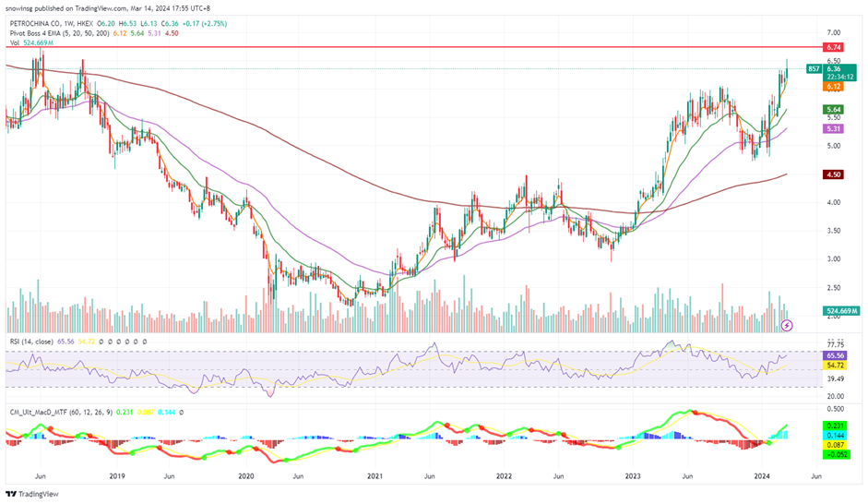Click the 857 label beside current price
The width and height of the screenshot is (868, 504).
point(814,68)
